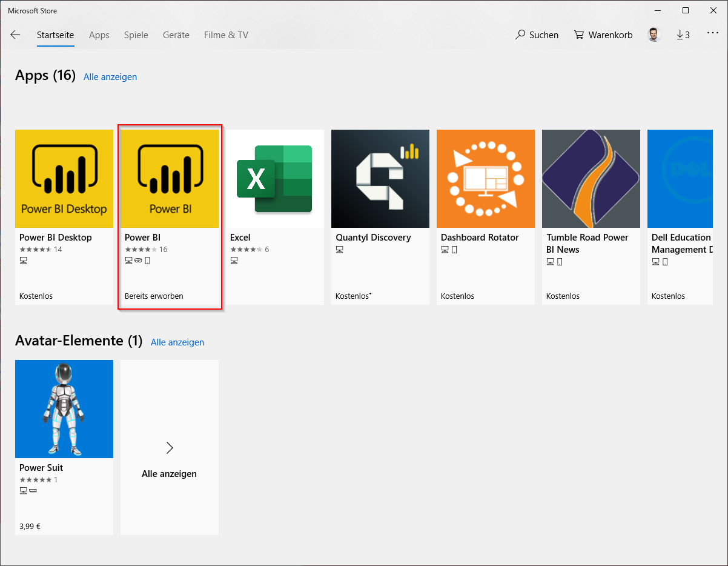This screenshot has height=566, width=728.
Task: Open the Power BI app logo tile
Action: (170, 179)
